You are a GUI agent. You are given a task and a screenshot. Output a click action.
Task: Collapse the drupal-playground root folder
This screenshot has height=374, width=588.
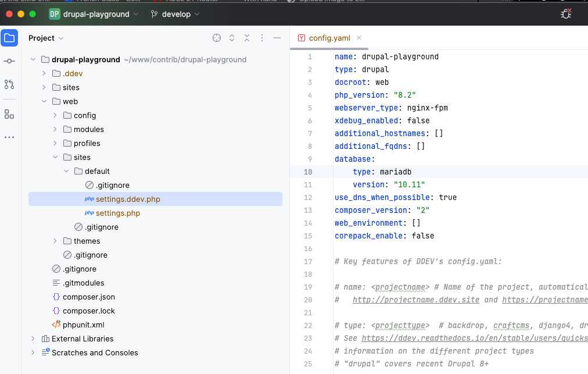(x=33, y=59)
